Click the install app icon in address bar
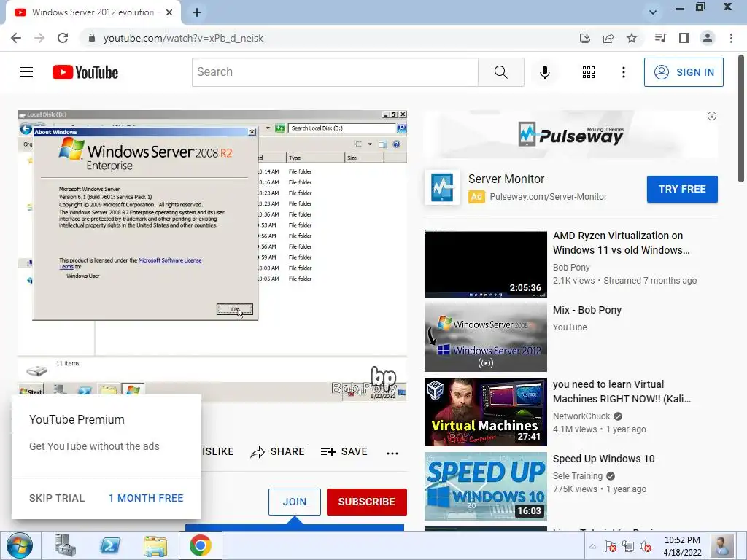Image resolution: width=747 pixels, height=560 pixels. [x=585, y=38]
